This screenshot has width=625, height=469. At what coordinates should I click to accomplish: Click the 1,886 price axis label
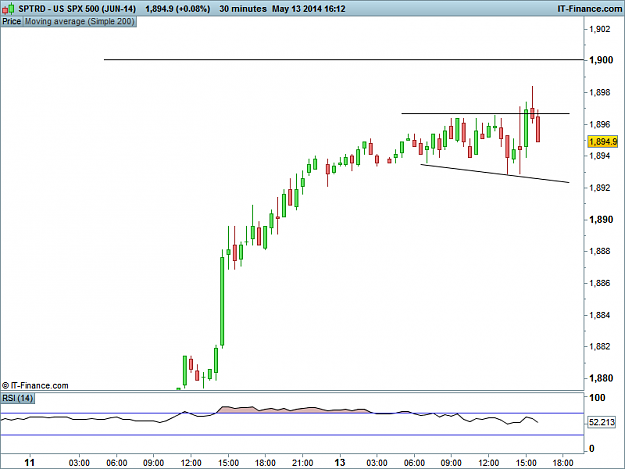coord(599,283)
